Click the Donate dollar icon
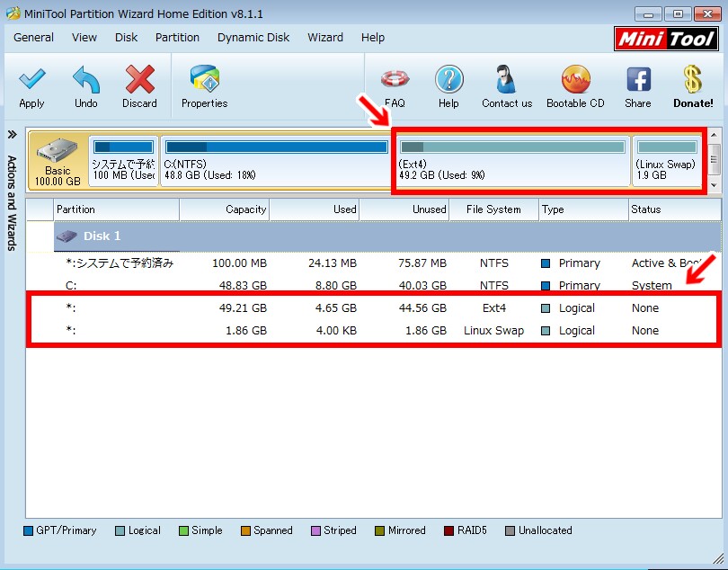This screenshot has width=728, height=570. click(x=693, y=79)
